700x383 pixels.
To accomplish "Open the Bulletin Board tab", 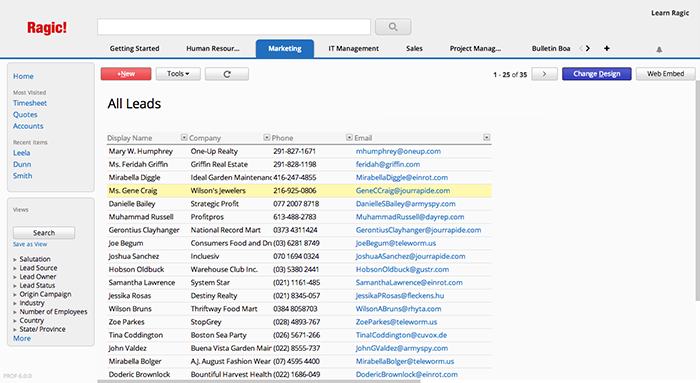I will (551, 48).
